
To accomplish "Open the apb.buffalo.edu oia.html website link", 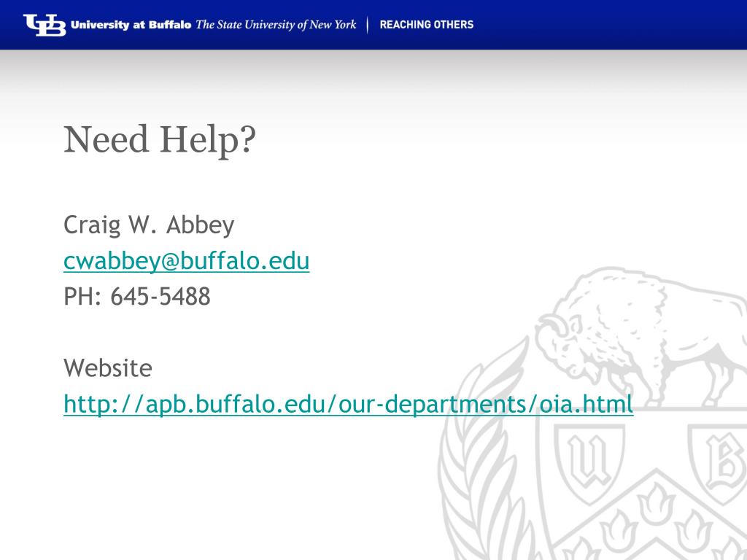I will (x=348, y=404).
